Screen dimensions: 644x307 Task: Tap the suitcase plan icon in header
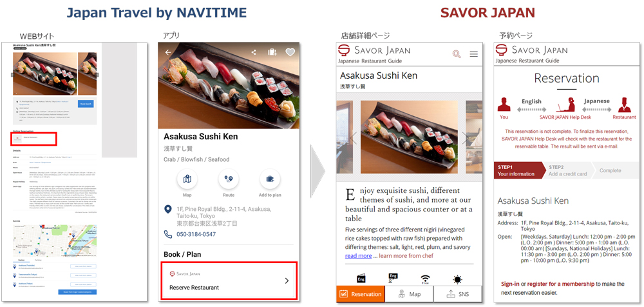coord(272,52)
